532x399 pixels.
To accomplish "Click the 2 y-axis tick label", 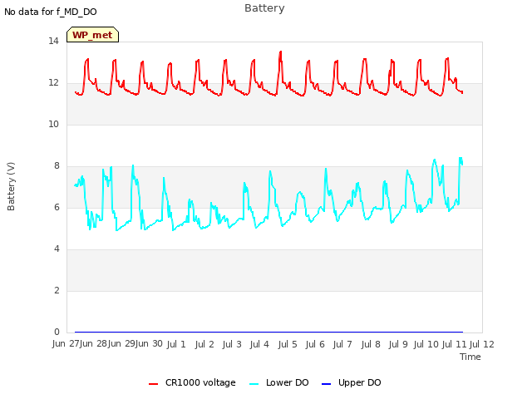I will tap(57, 290).
